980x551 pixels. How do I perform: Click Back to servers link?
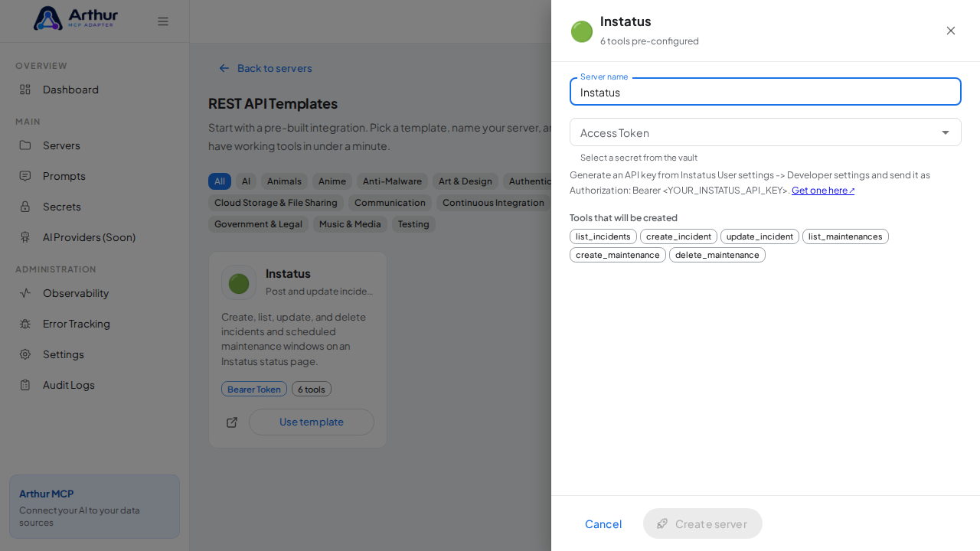coord(266,68)
